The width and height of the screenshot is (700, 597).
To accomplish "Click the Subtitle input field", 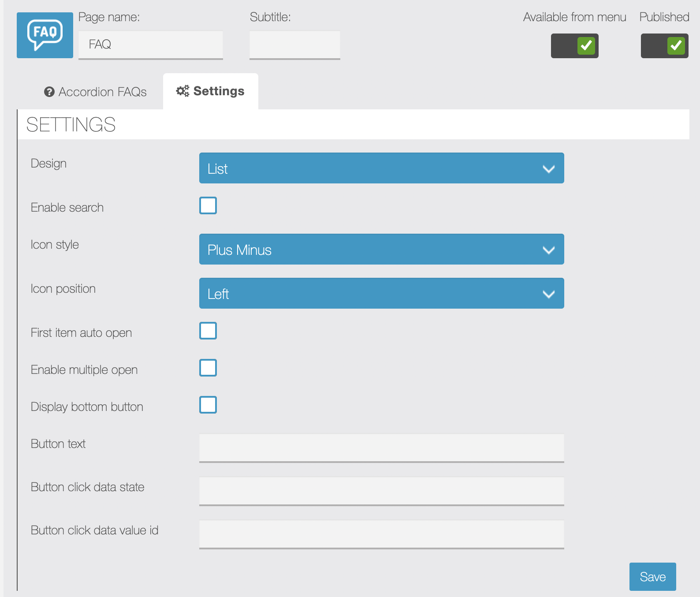I will pyautogui.click(x=295, y=45).
